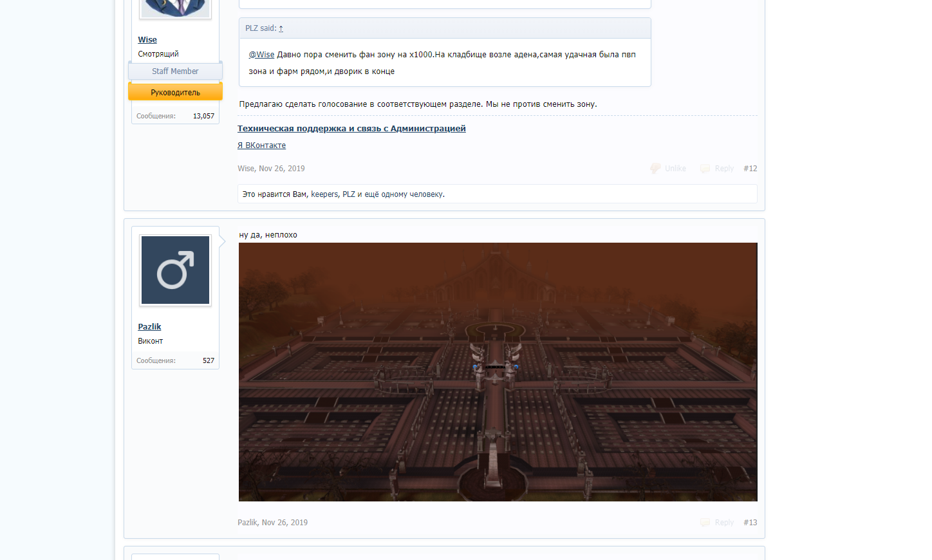Open Wise's profile from the username link
932x560 pixels.
coord(147,40)
